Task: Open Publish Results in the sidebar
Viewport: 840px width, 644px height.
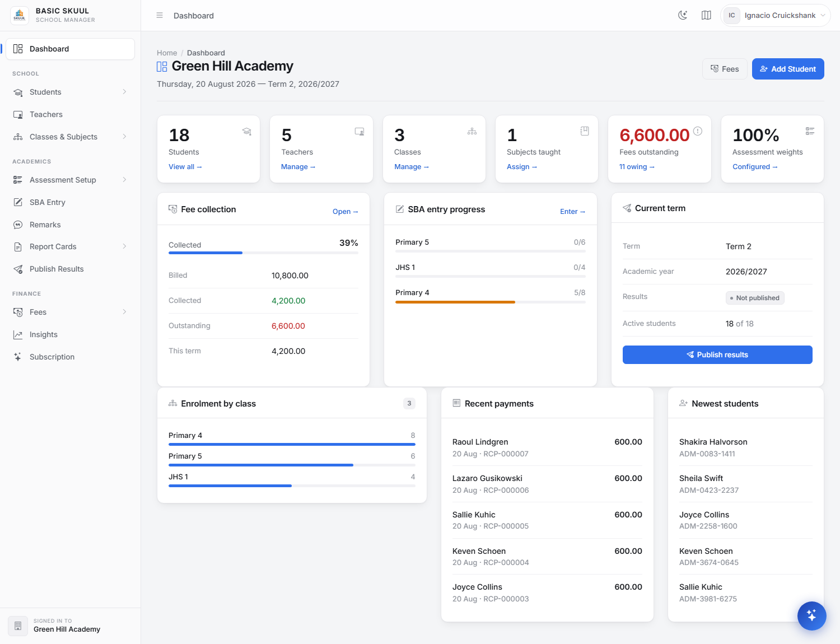Action: pyautogui.click(x=71, y=269)
